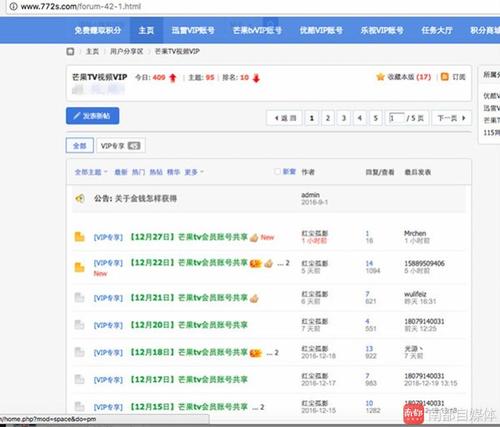Expand the 全部主题 dropdown
The width and height of the screenshot is (500, 427).
coord(91,172)
